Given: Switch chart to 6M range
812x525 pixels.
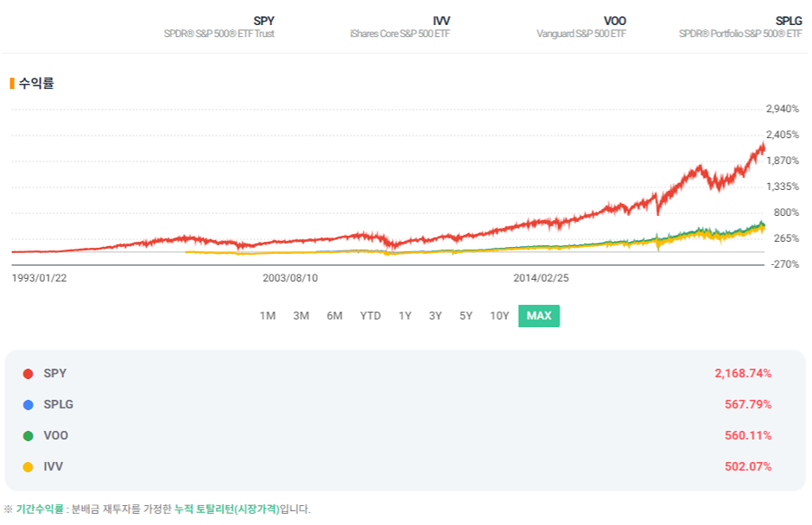Looking at the screenshot, I should click(x=334, y=316).
